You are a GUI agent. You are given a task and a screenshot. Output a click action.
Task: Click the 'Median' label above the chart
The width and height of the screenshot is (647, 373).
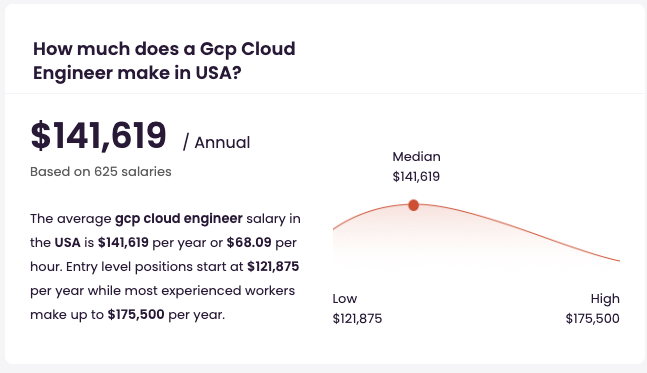point(416,157)
